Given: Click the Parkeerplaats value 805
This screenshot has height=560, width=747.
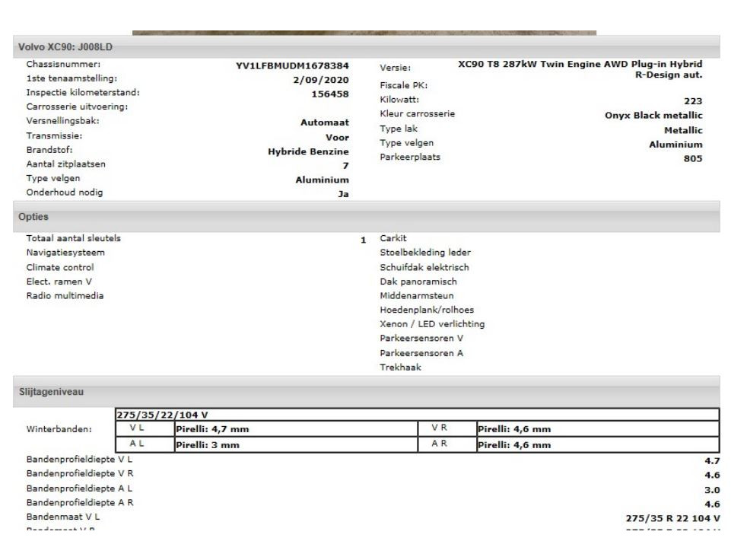Looking at the screenshot, I should pyautogui.click(x=693, y=159).
